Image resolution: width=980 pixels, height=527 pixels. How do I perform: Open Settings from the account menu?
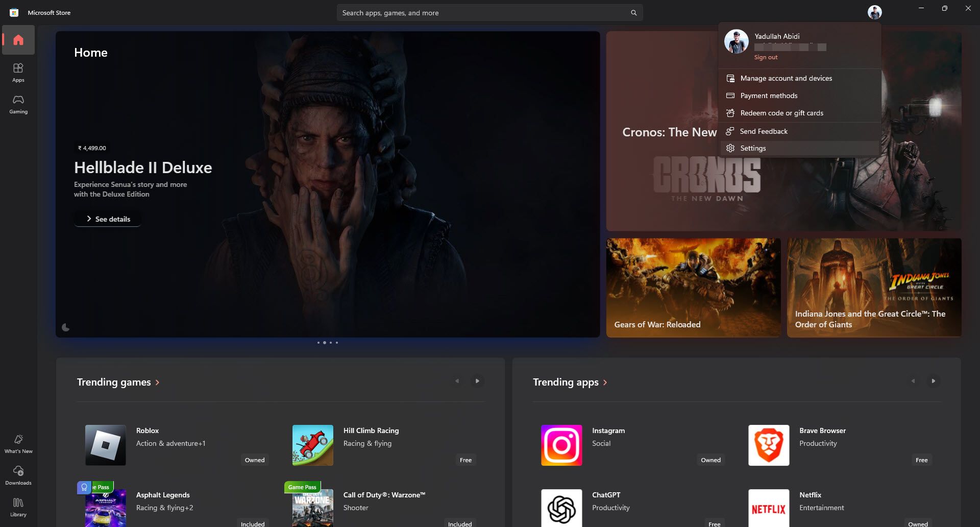pyautogui.click(x=753, y=148)
